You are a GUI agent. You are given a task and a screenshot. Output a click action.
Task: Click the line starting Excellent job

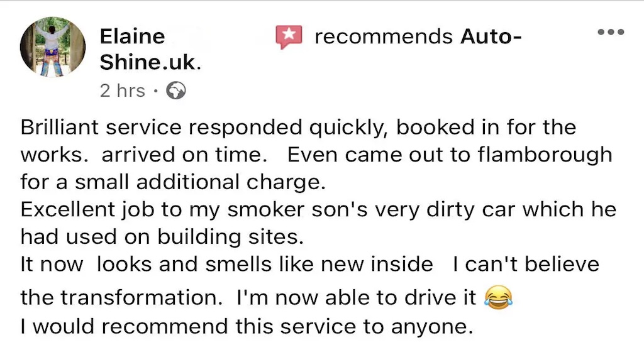(x=318, y=209)
